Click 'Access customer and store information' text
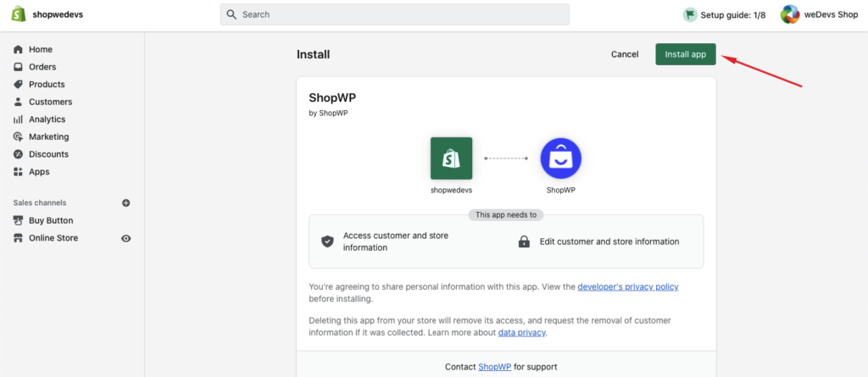 (x=396, y=241)
